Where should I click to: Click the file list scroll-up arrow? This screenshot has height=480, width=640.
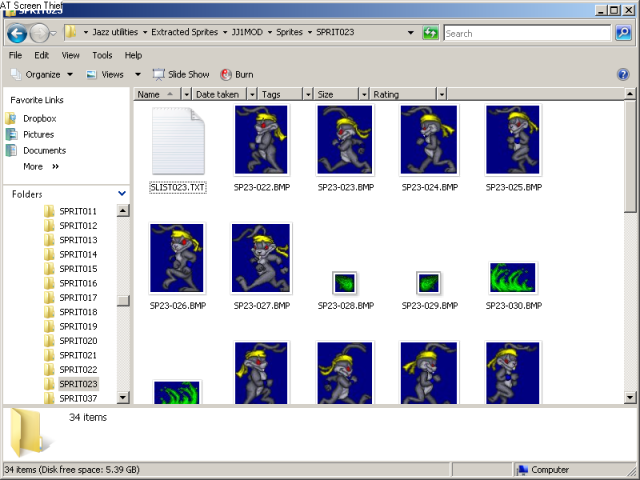pos(630,94)
